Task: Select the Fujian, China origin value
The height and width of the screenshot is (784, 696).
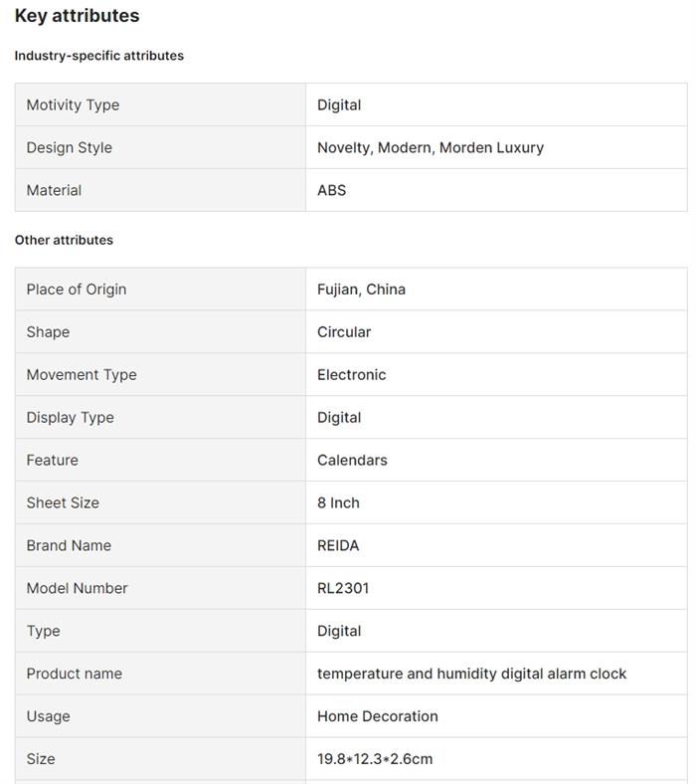Action: (x=361, y=290)
